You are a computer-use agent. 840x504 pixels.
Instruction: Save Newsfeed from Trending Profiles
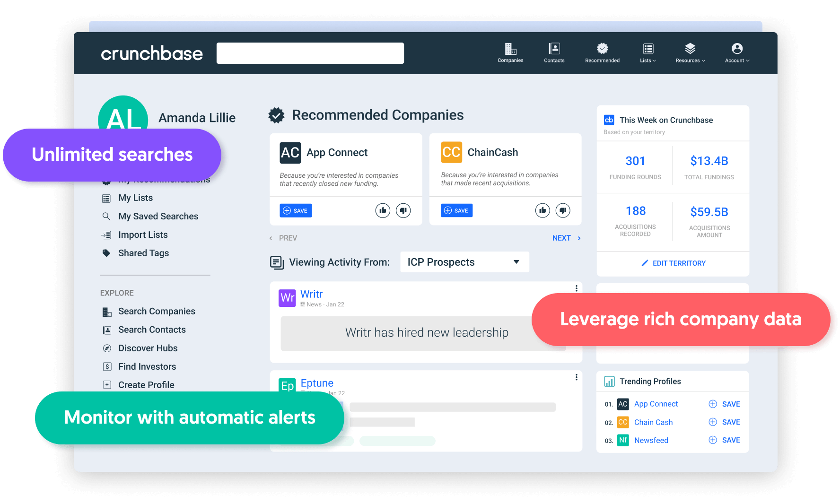point(724,440)
